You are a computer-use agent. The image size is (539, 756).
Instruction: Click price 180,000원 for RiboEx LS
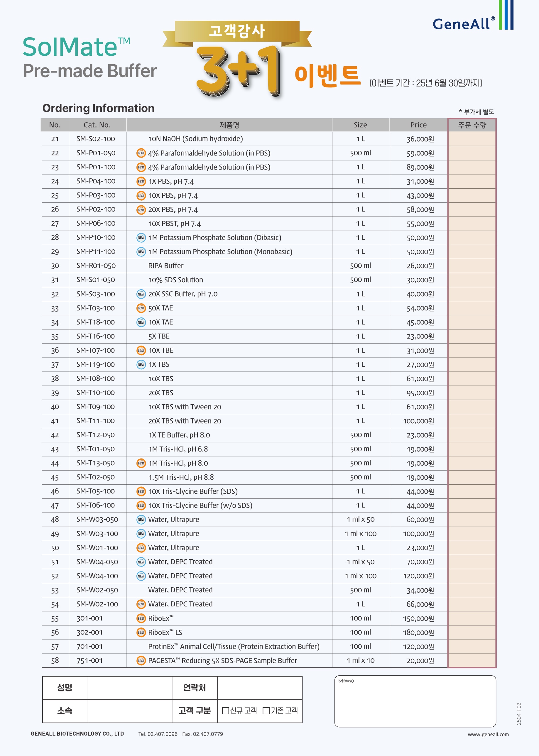click(x=418, y=632)
